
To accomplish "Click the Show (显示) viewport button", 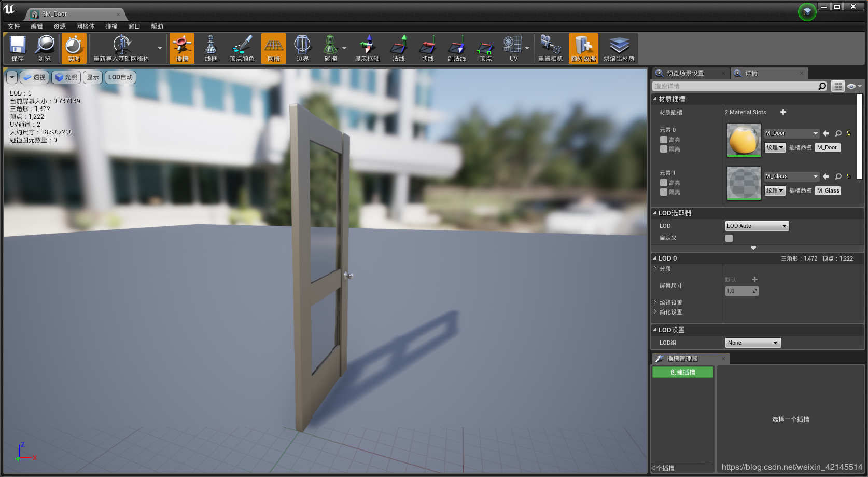I will point(93,77).
